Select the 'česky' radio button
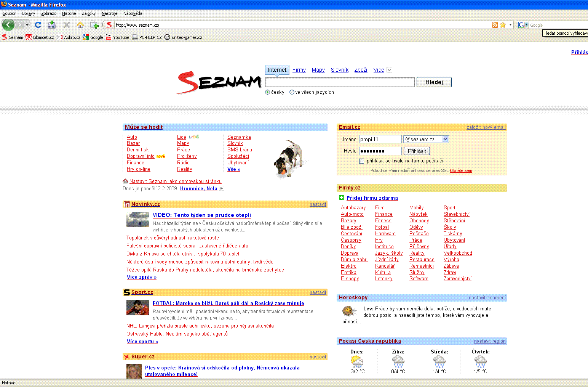Viewport: 588px width, 387px height. click(x=267, y=92)
